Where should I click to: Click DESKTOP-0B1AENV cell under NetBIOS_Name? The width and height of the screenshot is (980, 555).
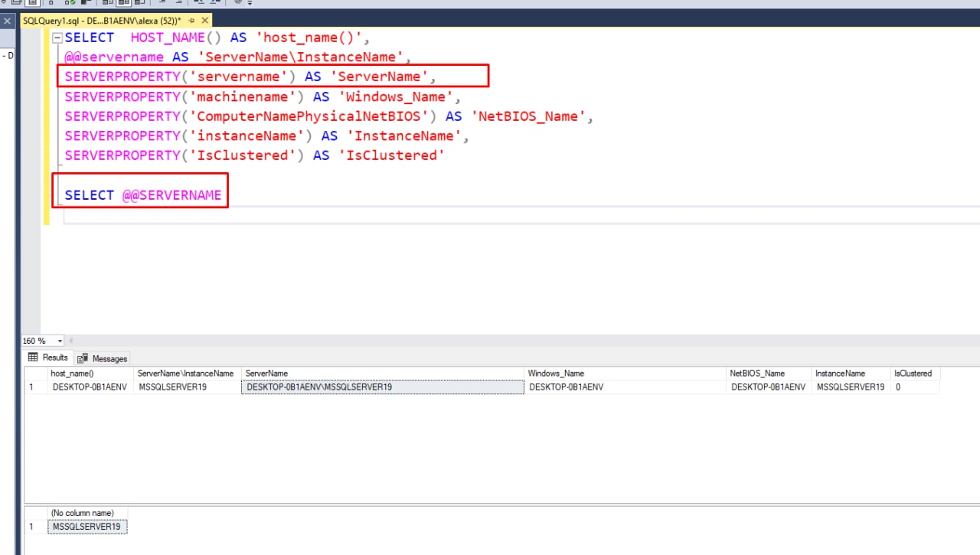tap(769, 387)
